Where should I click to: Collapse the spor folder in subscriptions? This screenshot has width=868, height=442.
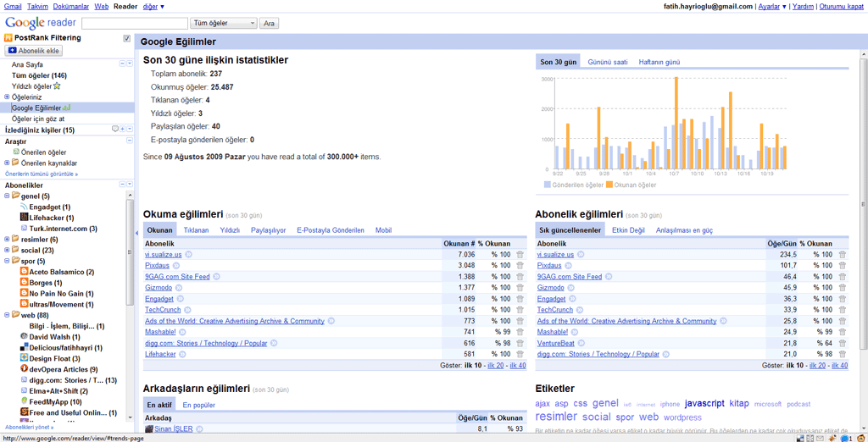click(7, 262)
